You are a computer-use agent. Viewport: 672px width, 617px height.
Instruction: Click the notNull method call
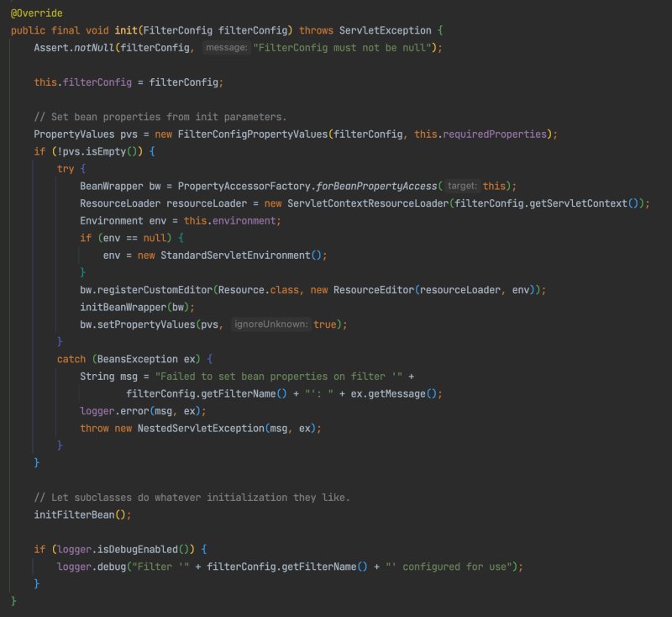click(94, 48)
